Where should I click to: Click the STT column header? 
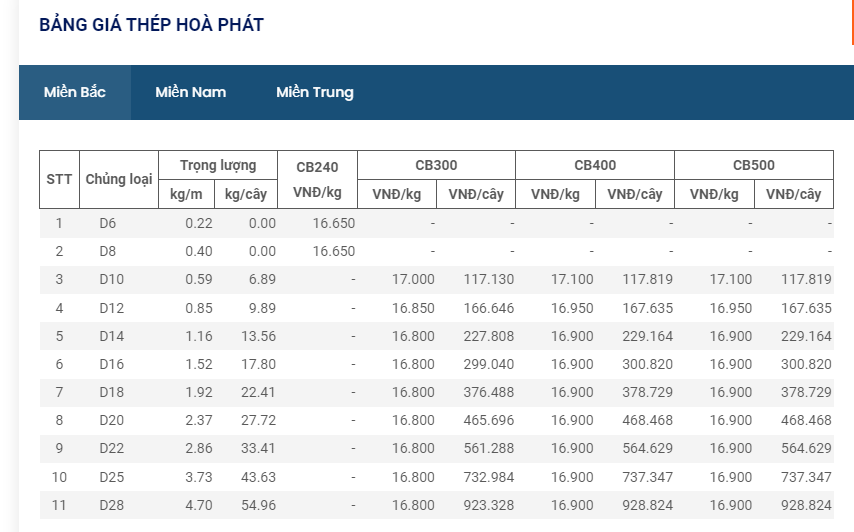pos(59,179)
